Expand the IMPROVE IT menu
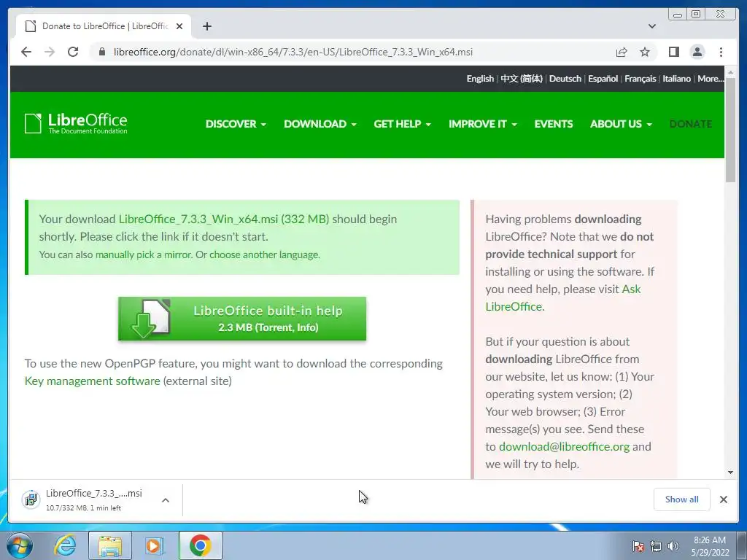 point(483,124)
